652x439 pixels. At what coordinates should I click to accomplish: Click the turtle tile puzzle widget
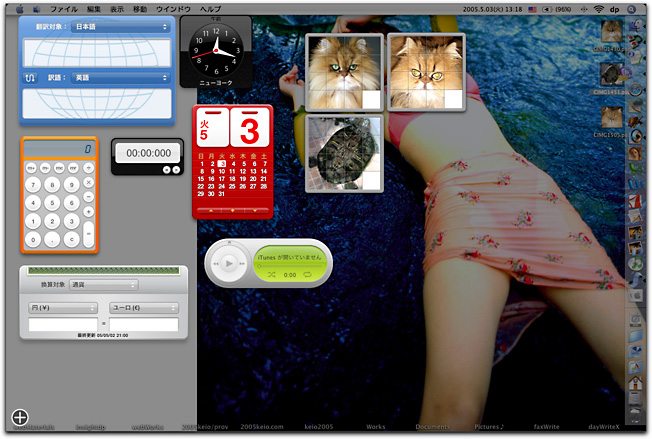coord(344,153)
